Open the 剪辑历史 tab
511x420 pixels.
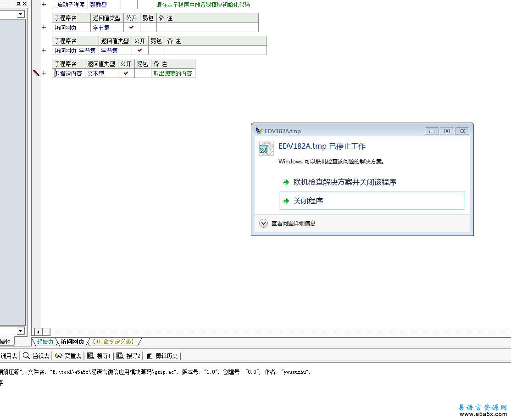coord(162,356)
